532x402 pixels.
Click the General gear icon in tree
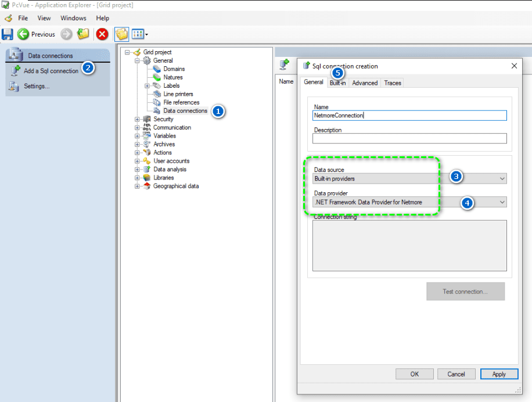pyautogui.click(x=146, y=60)
